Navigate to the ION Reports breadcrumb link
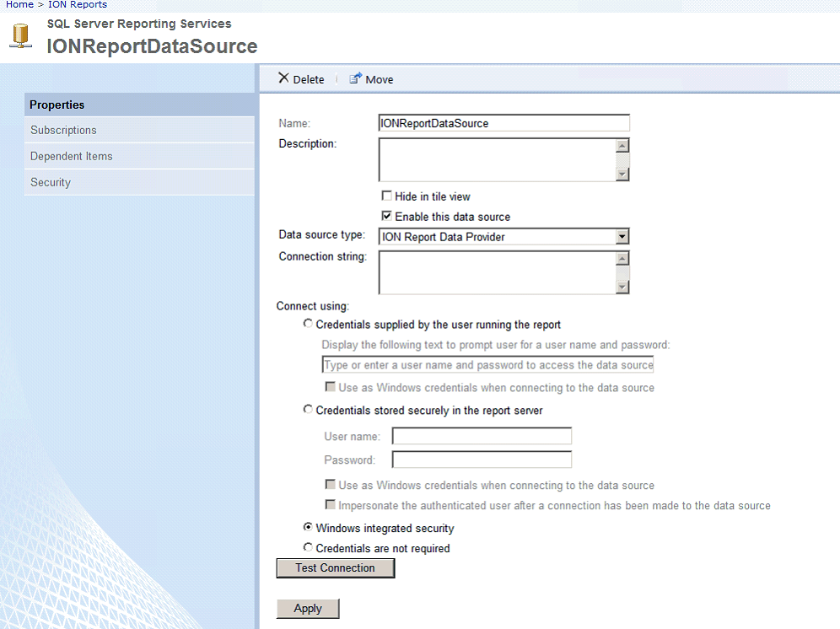Viewport: 840px width, 629px height. click(x=78, y=5)
